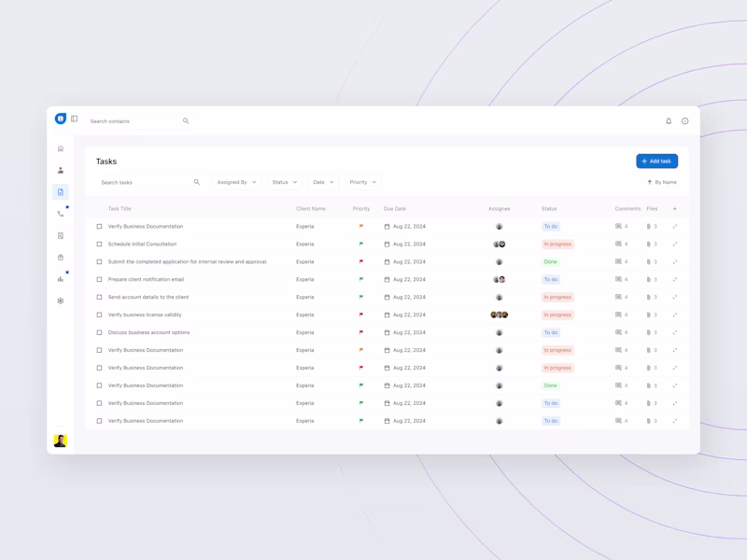Open the sidebar icon just above the chart icon

point(61,258)
